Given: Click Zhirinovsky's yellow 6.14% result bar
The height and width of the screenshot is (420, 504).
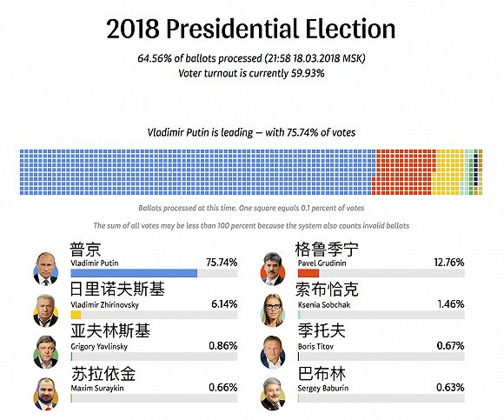Looking at the screenshot, I should click(x=76, y=315).
